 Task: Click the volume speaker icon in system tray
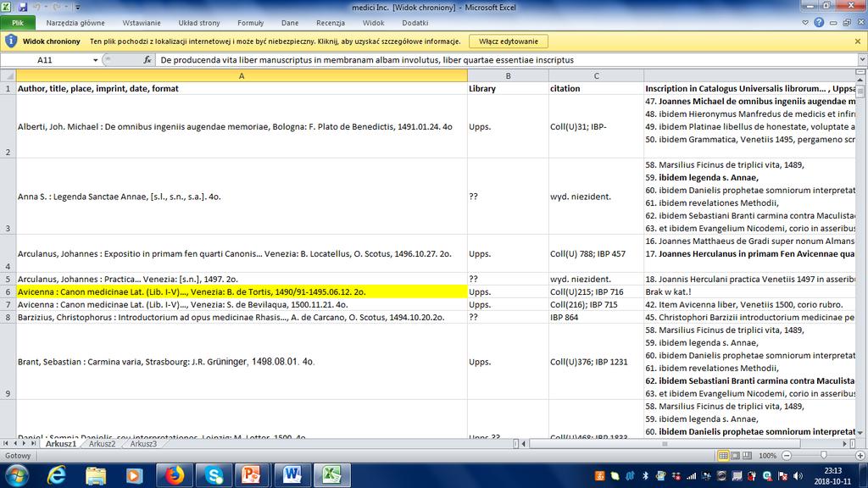[798, 475]
